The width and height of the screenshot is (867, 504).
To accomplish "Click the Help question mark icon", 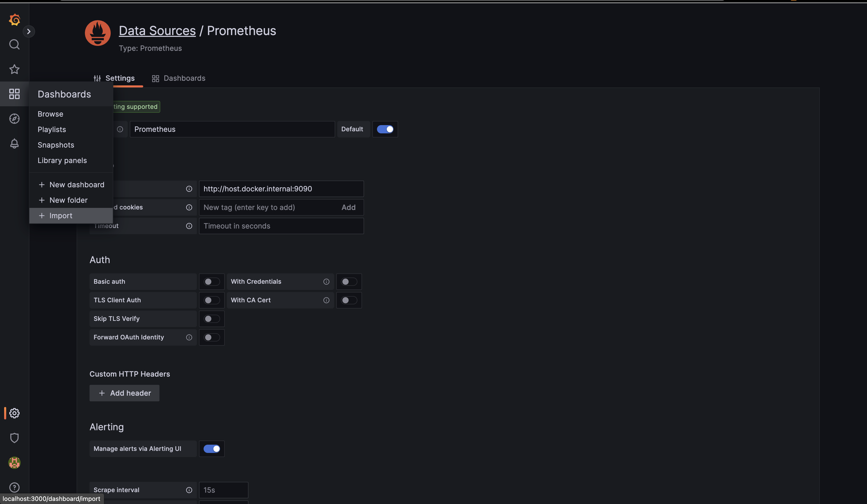I will (x=14, y=487).
